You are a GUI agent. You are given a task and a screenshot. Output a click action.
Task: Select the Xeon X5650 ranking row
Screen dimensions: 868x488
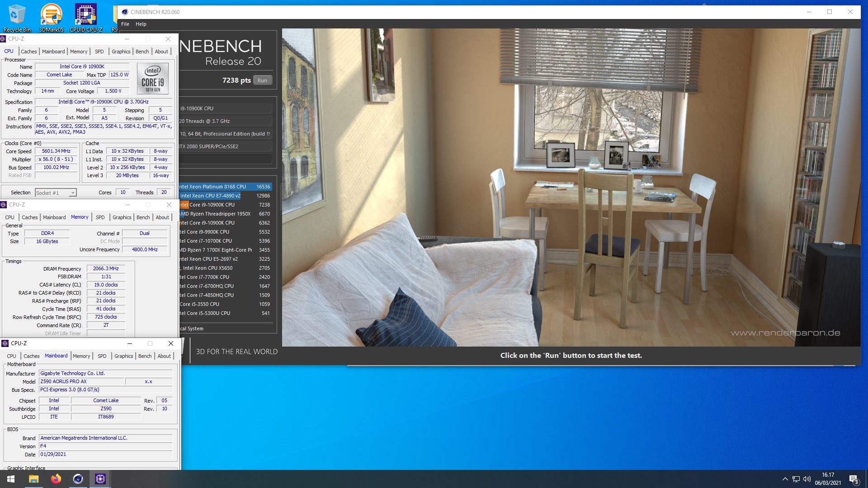pyautogui.click(x=226, y=268)
